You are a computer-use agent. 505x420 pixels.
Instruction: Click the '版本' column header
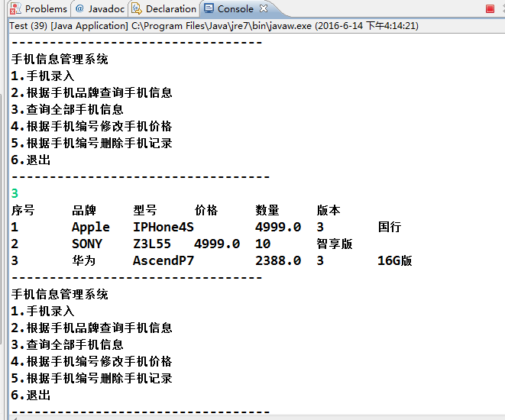point(329,210)
